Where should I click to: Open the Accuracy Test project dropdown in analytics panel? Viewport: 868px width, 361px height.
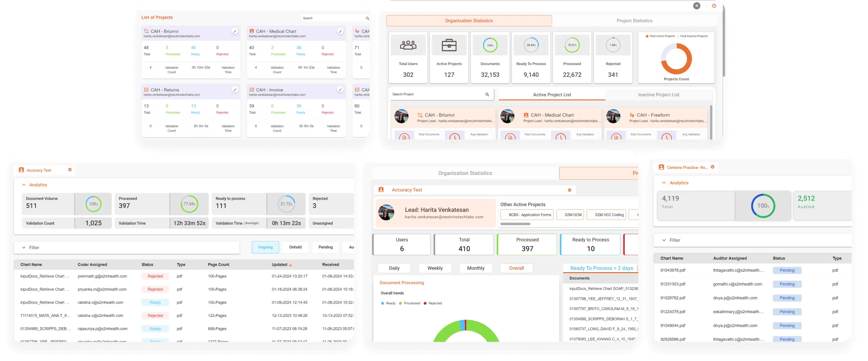click(x=70, y=170)
